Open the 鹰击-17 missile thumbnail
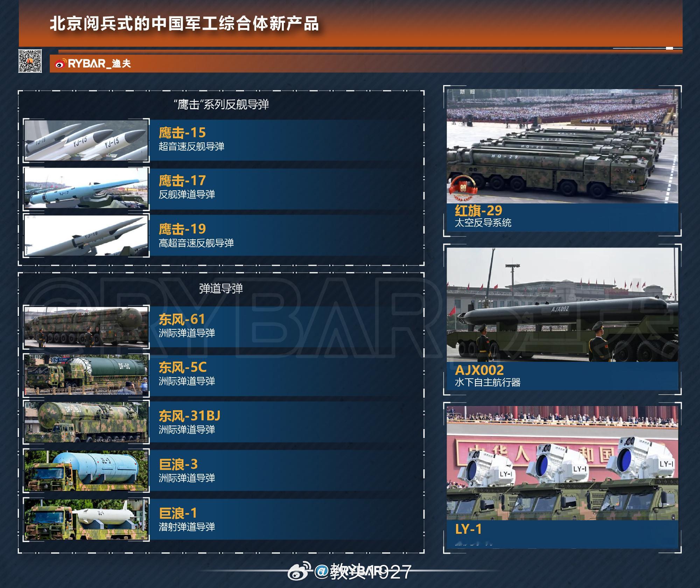 (86, 188)
